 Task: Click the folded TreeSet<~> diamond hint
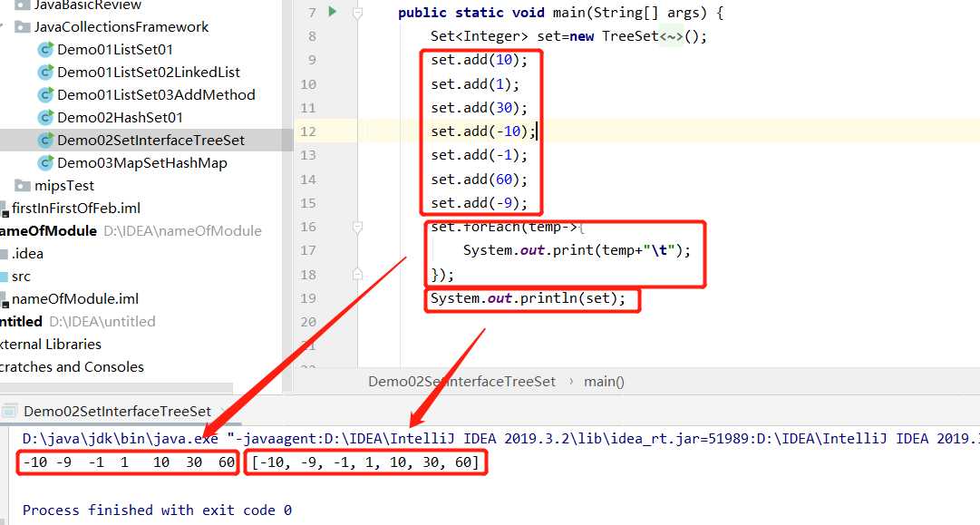[672, 37]
